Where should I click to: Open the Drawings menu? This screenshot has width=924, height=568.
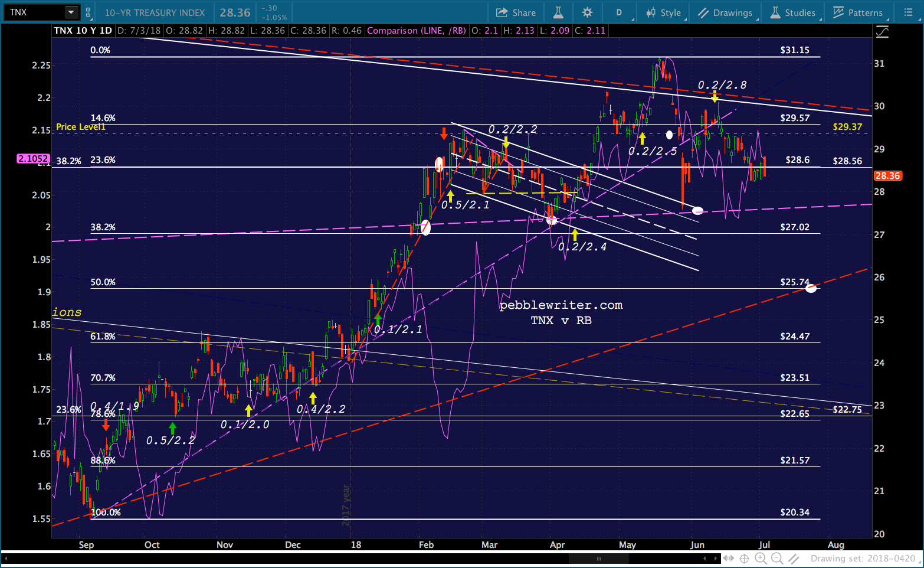[726, 12]
